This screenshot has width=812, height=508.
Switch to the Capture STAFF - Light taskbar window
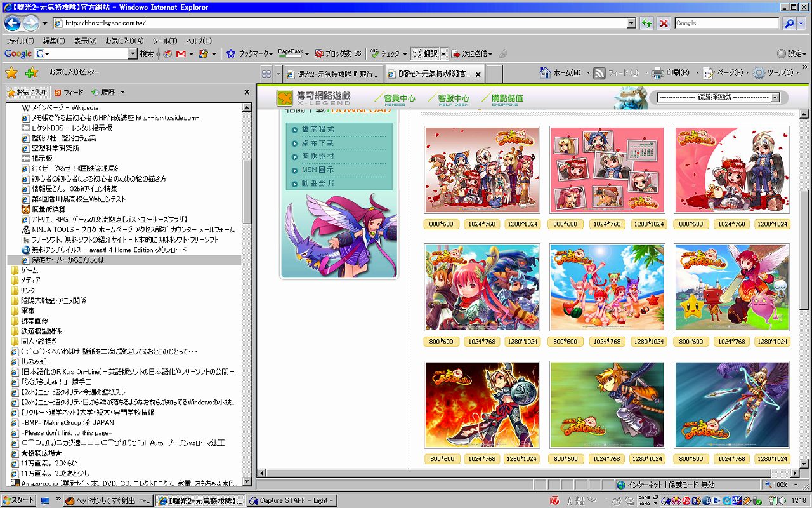click(291, 500)
